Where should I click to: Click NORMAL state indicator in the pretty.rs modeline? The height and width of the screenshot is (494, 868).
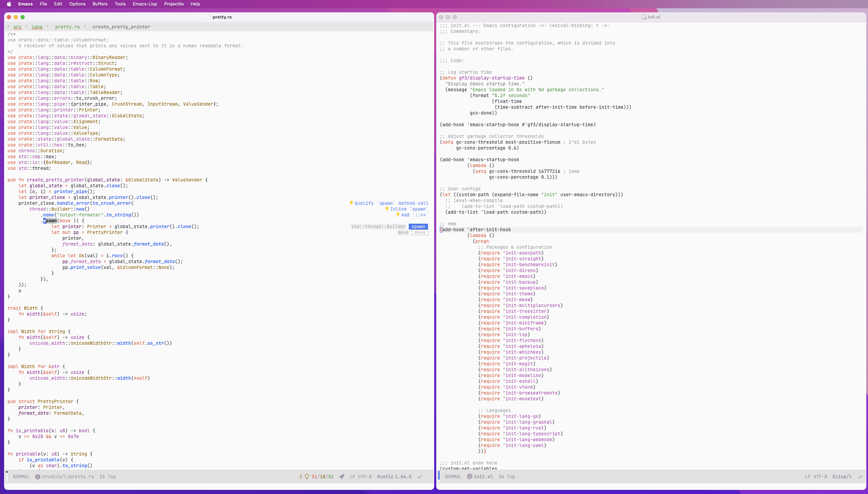[21, 477]
